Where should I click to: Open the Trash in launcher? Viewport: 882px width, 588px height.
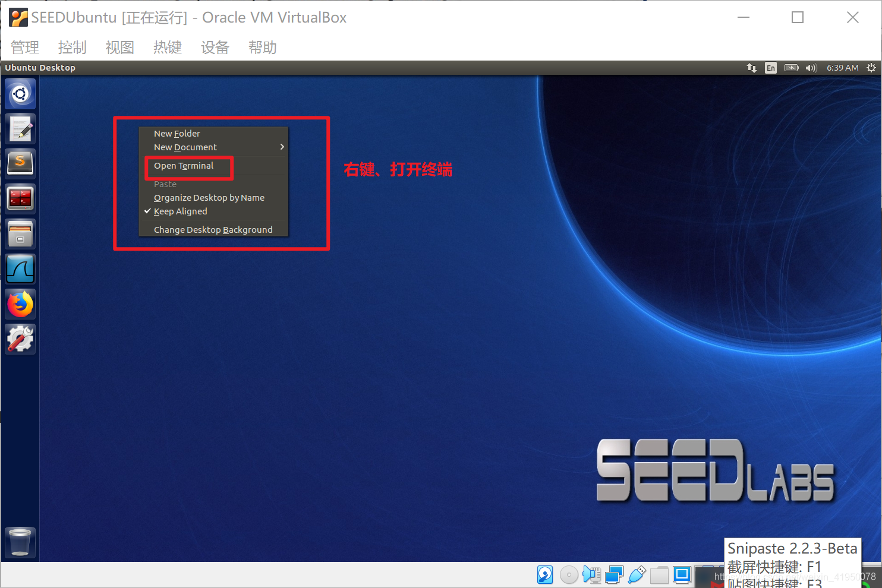(20, 543)
